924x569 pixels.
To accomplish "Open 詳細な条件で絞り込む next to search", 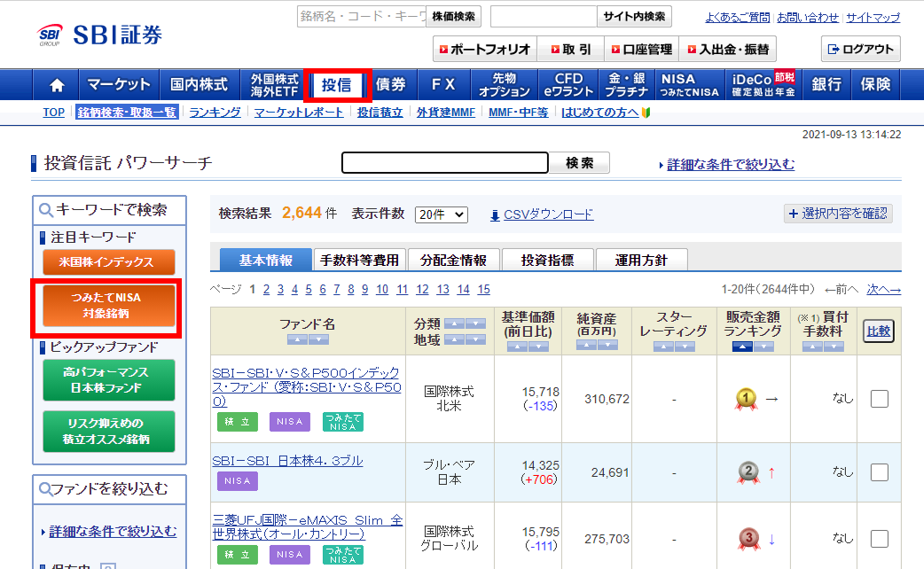I will pos(731,165).
